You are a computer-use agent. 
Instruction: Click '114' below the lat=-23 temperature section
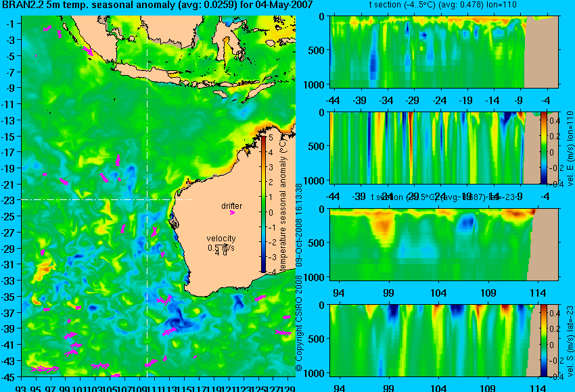538,293
